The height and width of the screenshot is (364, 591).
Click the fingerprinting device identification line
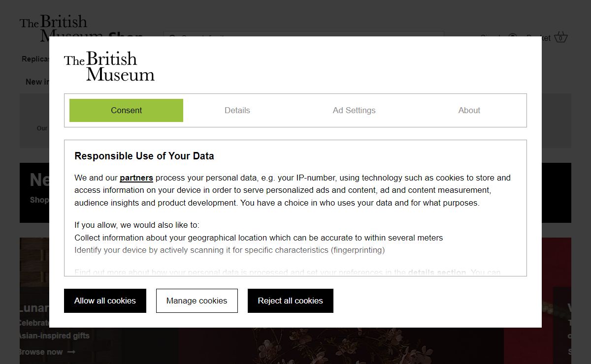(x=230, y=250)
